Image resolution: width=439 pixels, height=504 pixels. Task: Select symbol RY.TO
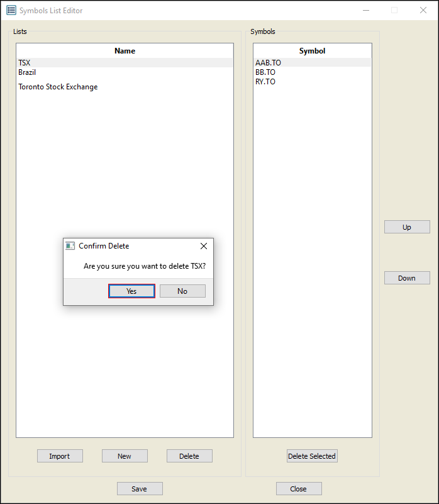[265, 82]
